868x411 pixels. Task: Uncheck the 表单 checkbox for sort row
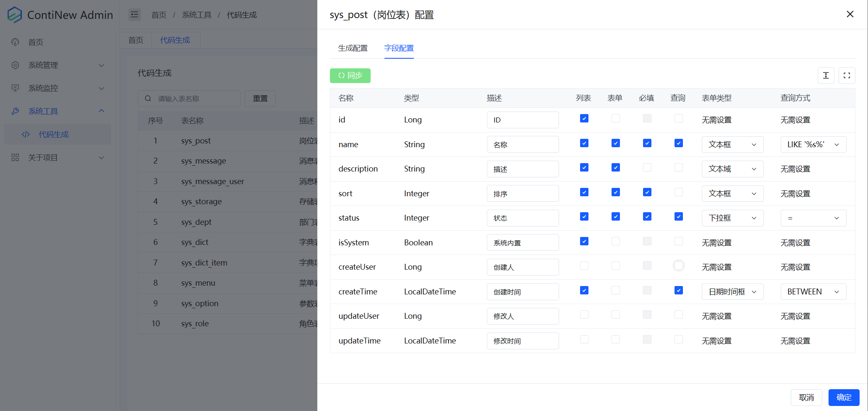pos(615,192)
